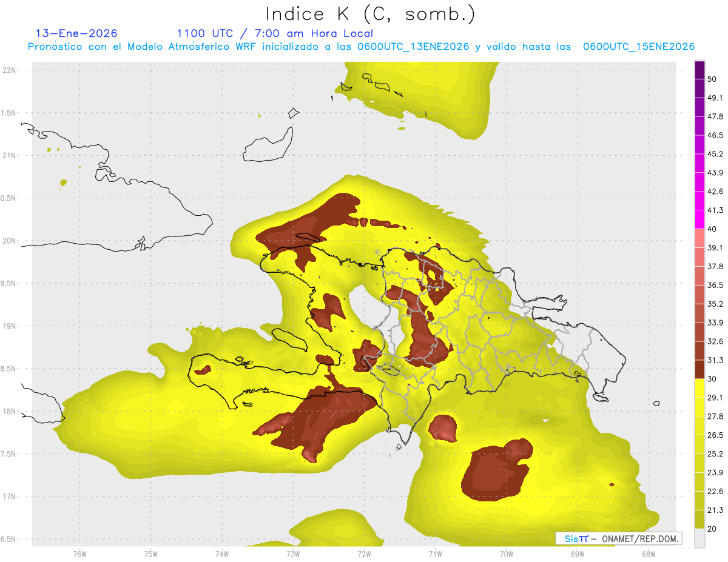Click the legend value '25.2'
The height and width of the screenshot is (562, 728).
pos(715,454)
